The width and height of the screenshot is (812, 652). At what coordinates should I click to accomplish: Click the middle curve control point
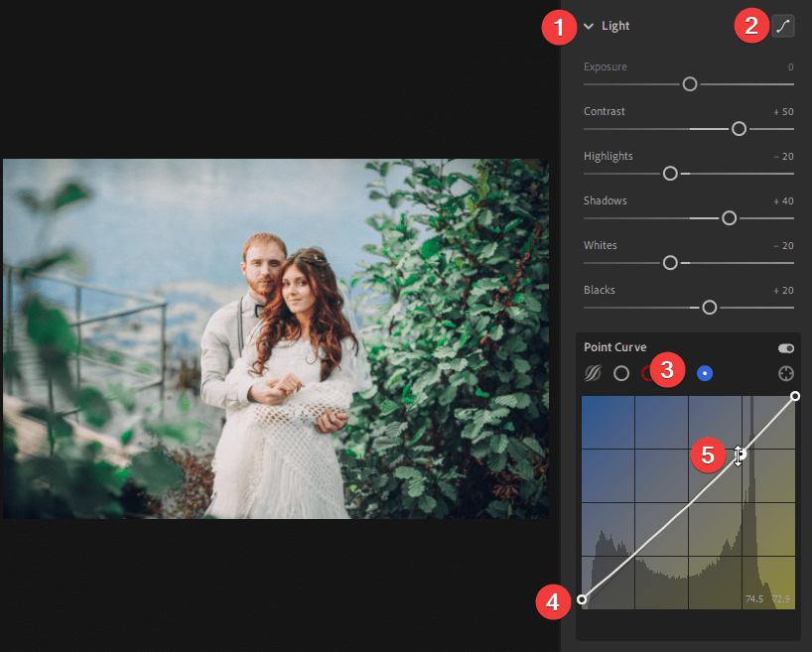(x=739, y=456)
